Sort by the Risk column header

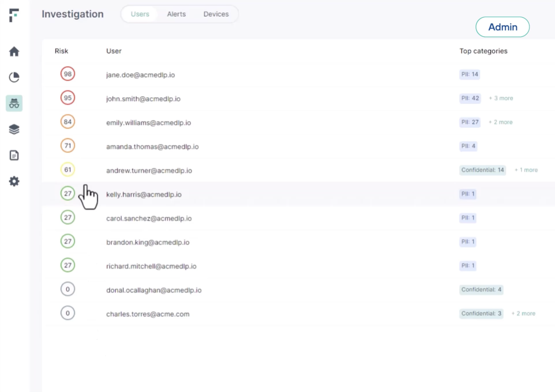click(61, 51)
